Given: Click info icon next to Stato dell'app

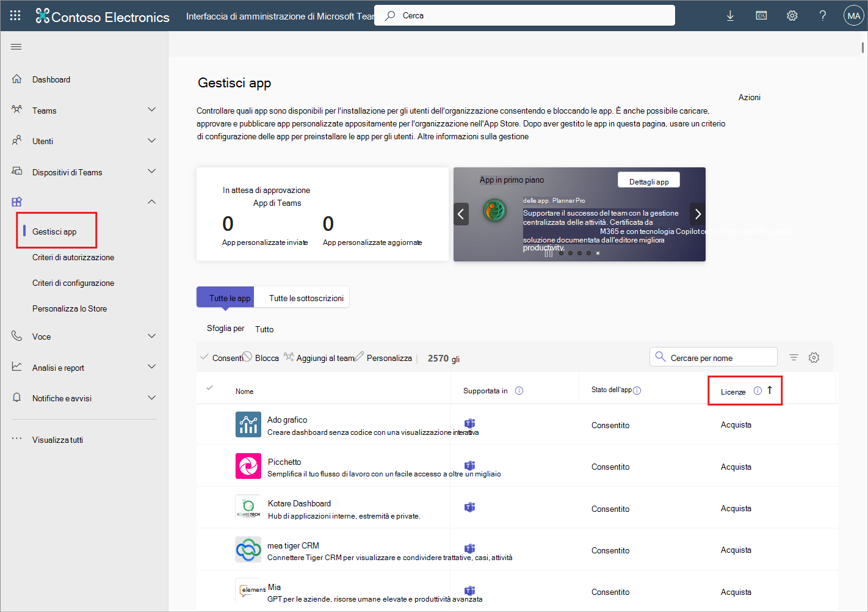Looking at the screenshot, I should [637, 391].
